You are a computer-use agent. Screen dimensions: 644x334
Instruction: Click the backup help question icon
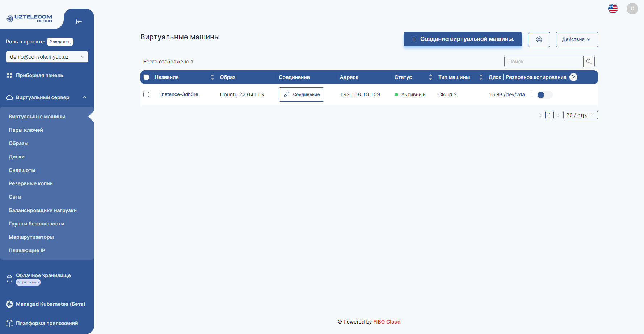click(573, 77)
